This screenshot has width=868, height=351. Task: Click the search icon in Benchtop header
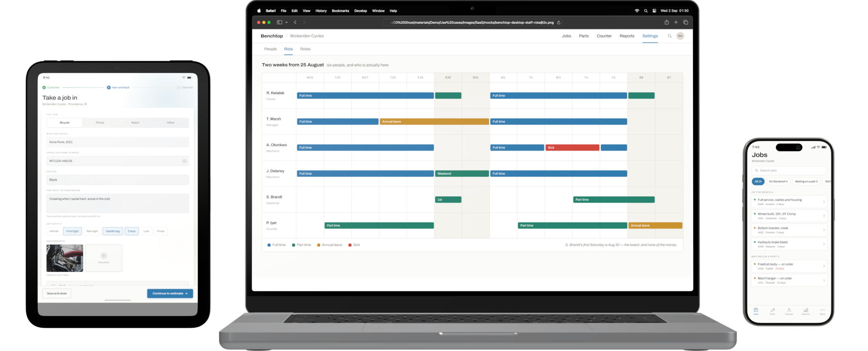point(670,36)
